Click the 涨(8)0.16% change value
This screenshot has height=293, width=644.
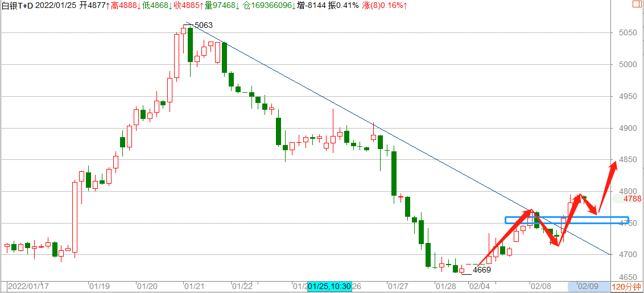click(x=385, y=6)
